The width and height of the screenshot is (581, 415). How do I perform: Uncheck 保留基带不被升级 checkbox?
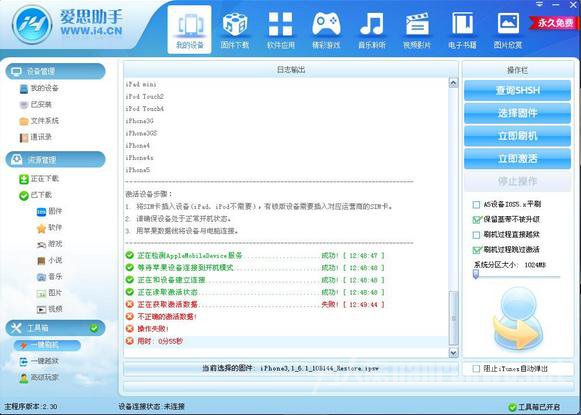[x=477, y=220]
